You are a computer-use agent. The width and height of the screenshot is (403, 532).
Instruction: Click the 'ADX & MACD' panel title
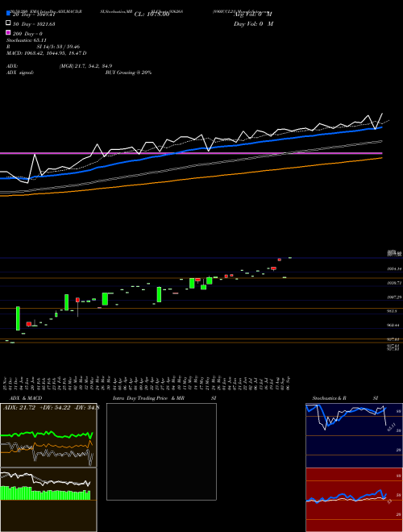(x=26, y=398)
